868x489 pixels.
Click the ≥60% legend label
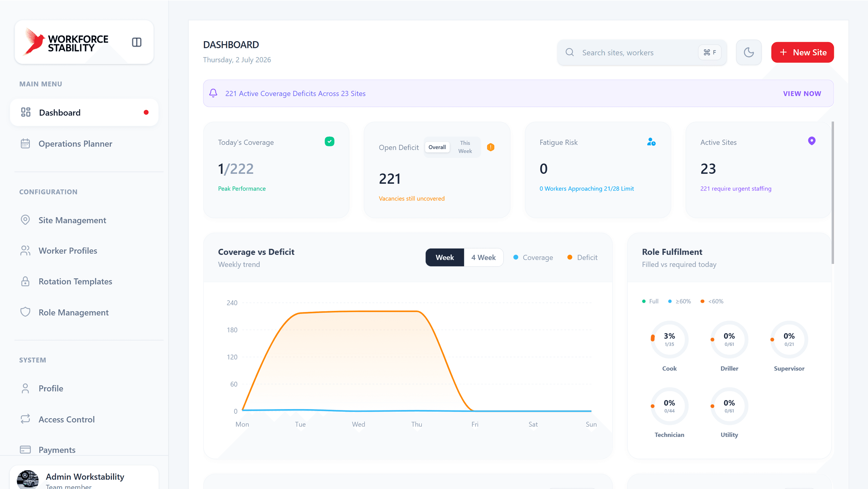pyautogui.click(x=679, y=301)
